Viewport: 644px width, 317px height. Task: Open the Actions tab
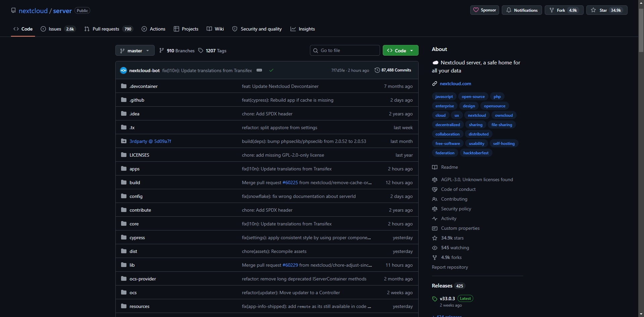pos(154,29)
